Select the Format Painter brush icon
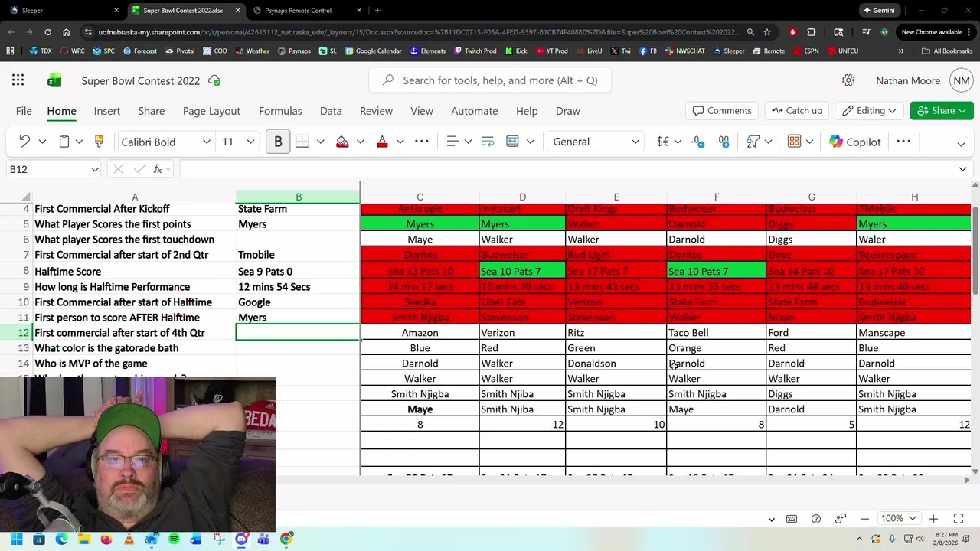 [x=99, y=142]
